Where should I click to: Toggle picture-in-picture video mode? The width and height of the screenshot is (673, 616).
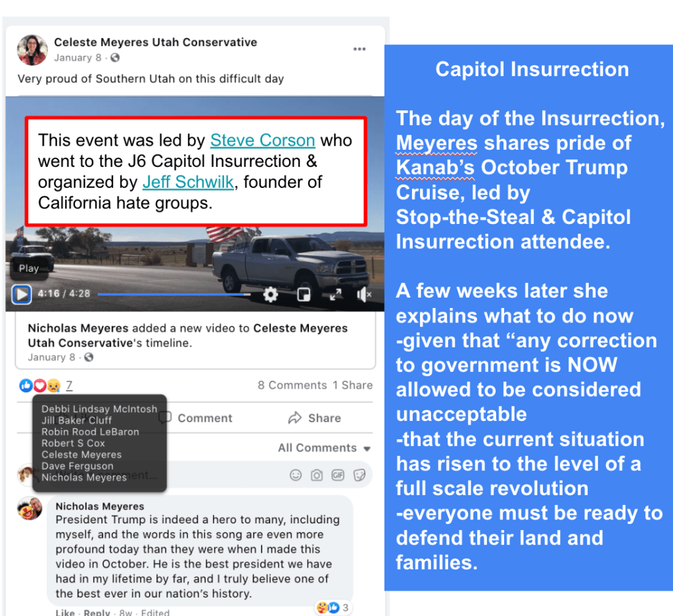pyautogui.click(x=304, y=295)
